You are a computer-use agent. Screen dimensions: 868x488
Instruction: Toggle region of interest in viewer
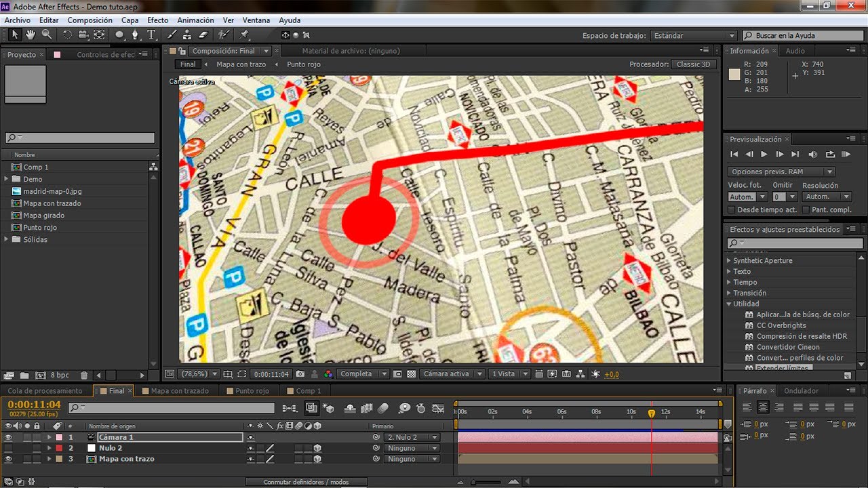(x=397, y=374)
